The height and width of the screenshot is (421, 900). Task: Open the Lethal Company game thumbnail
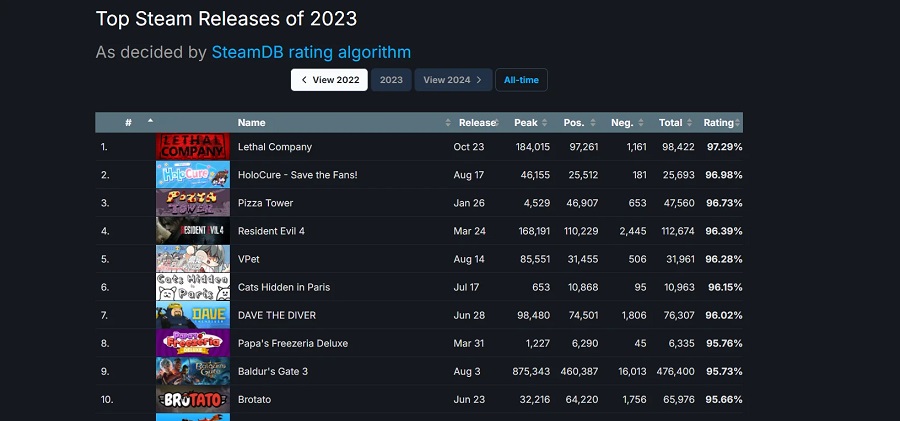tap(193, 146)
